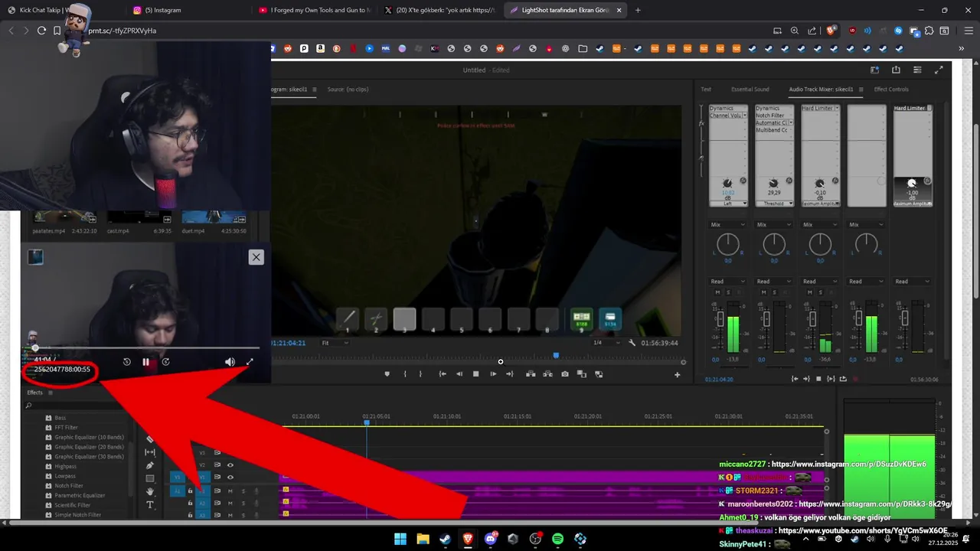
Task: Toggle A1 voice-over microphone button
Action: coord(257,491)
